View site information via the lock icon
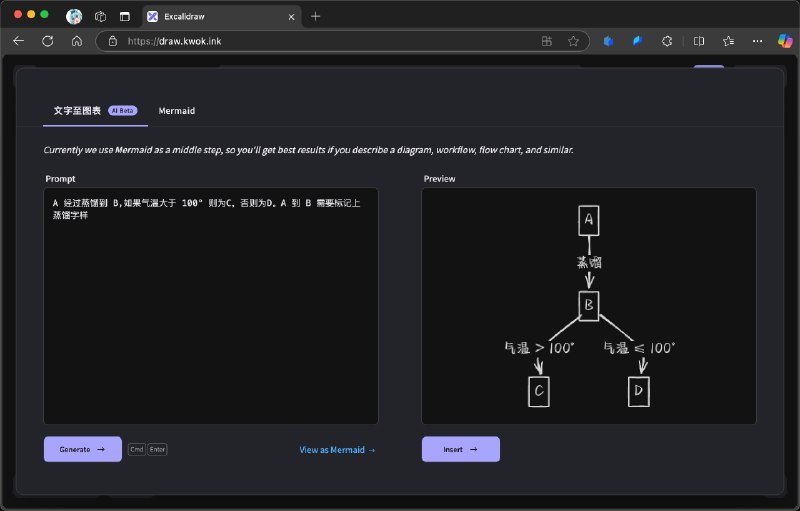 click(112, 41)
